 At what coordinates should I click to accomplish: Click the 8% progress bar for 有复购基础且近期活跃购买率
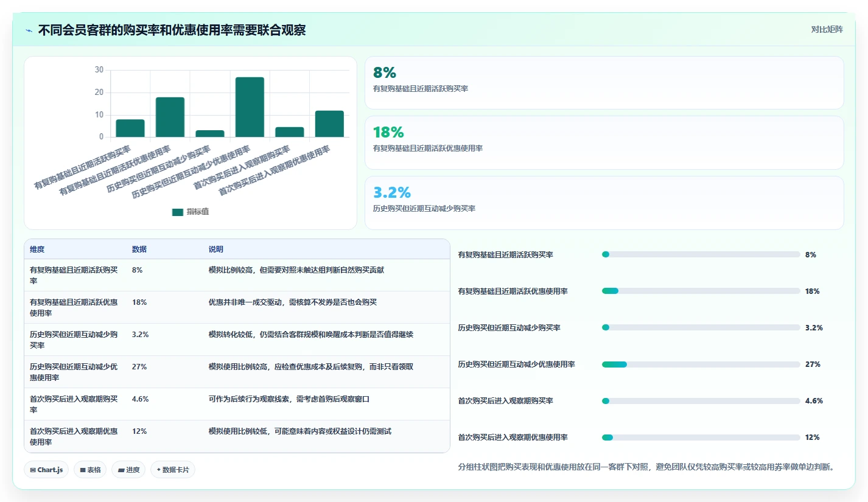click(701, 255)
